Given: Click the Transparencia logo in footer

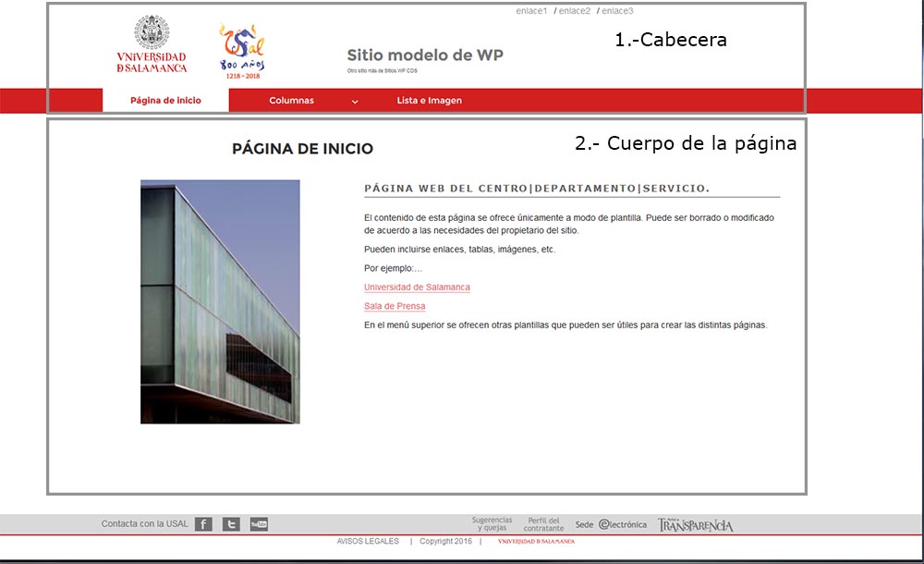Looking at the screenshot, I should tap(695, 525).
